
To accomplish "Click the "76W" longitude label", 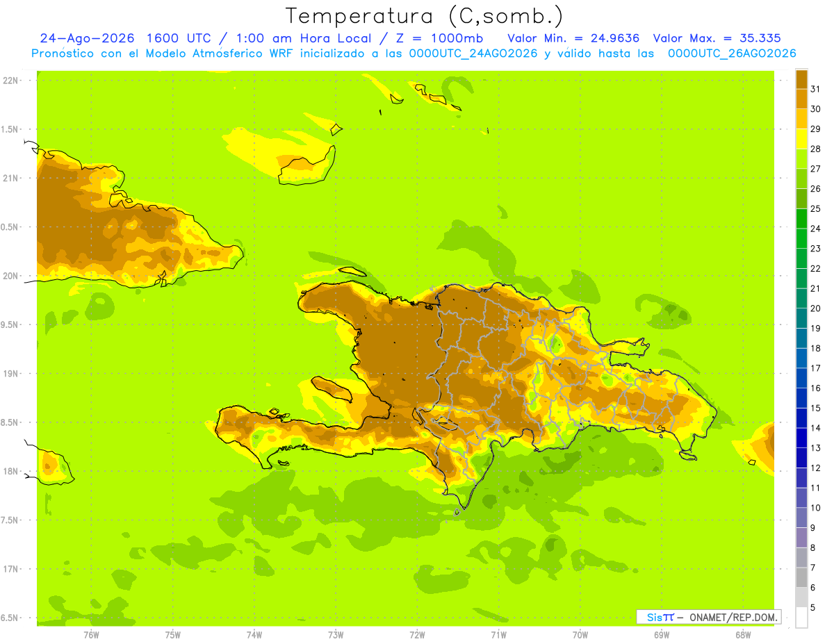I will (91, 635).
